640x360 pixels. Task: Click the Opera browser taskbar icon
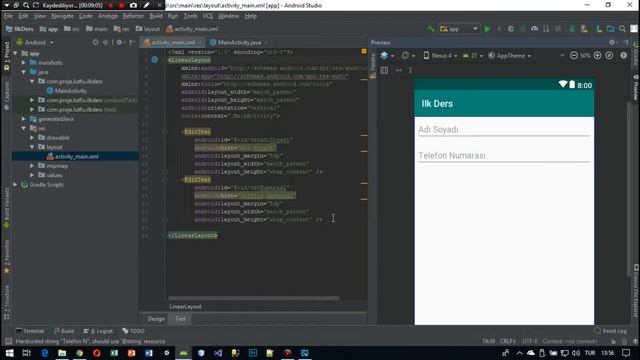click(97, 353)
